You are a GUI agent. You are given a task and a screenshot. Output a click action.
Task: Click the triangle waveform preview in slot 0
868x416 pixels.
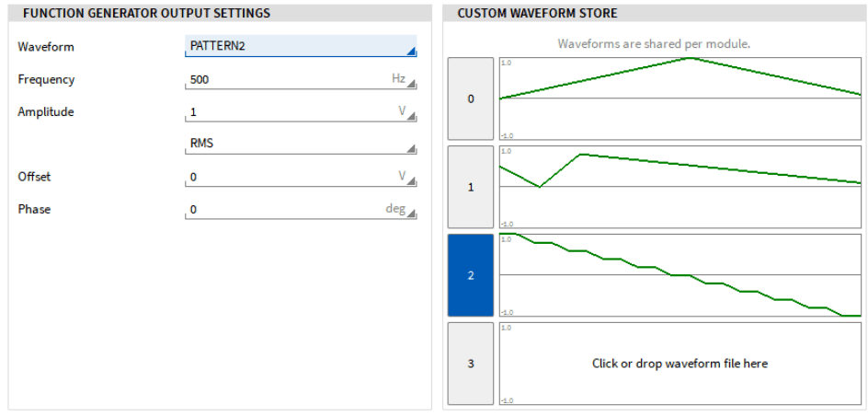[x=680, y=98]
